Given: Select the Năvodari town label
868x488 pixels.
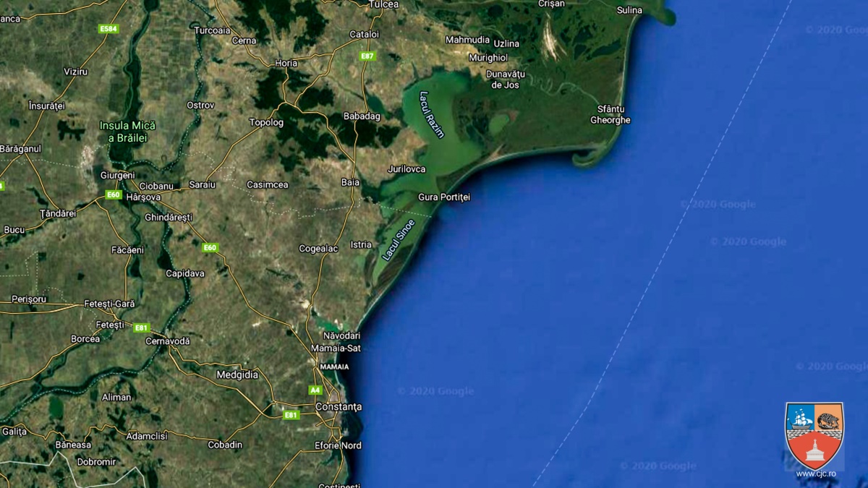Looking at the screenshot, I should (x=341, y=335).
